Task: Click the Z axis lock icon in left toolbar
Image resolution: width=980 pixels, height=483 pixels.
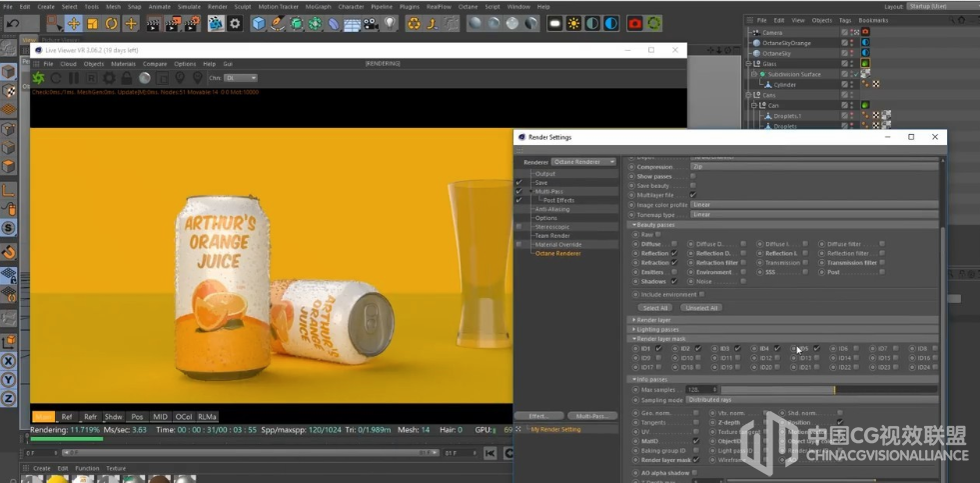Action: (9, 399)
